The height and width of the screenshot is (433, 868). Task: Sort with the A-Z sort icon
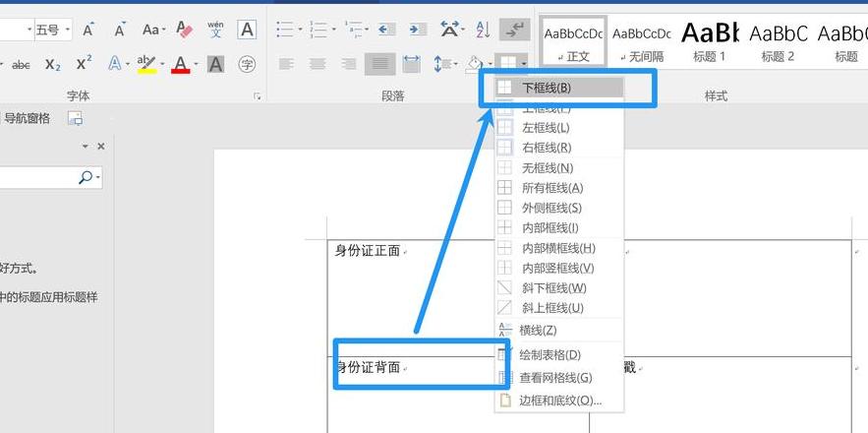coord(484,30)
